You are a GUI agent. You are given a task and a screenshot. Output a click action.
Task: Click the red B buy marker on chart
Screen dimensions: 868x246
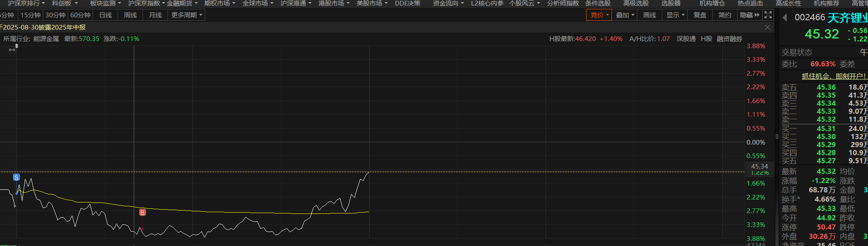point(143,212)
